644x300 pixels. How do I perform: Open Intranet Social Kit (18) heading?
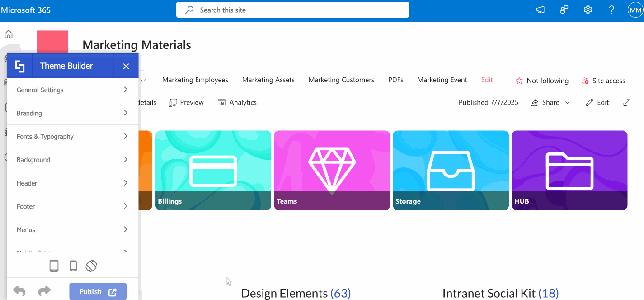point(500,293)
